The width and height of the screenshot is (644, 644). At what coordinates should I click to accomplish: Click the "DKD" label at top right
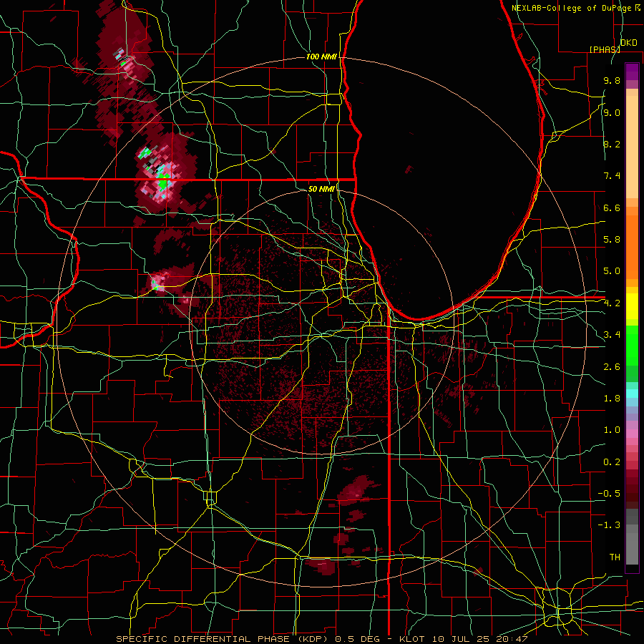tap(629, 43)
